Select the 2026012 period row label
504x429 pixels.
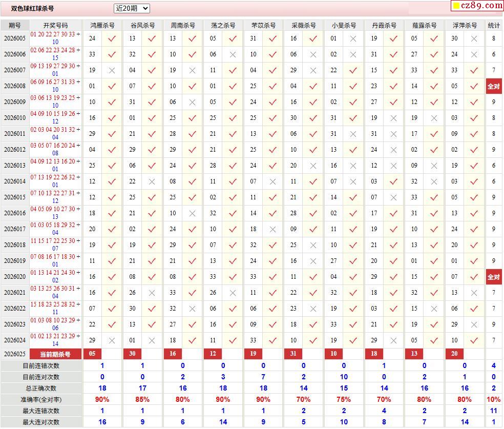click(15, 150)
